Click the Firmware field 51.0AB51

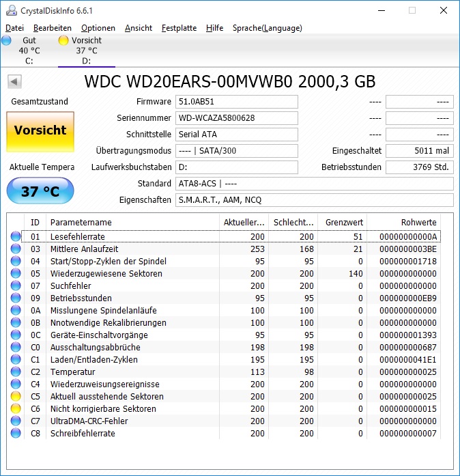(x=237, y=102)
